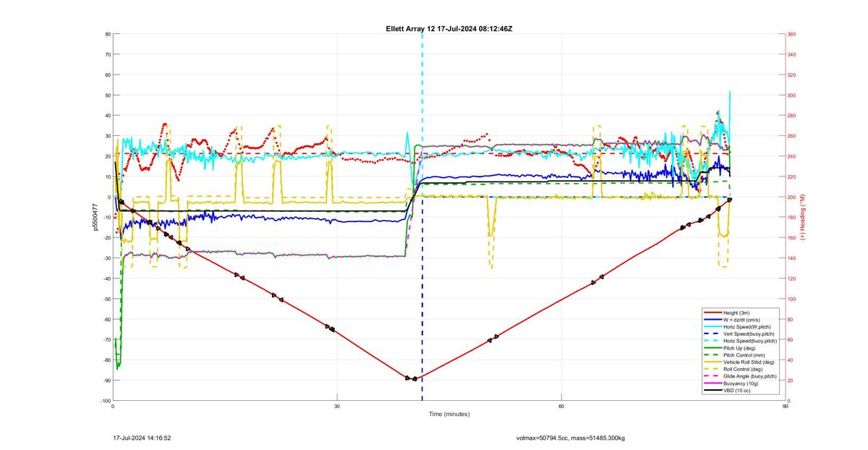
Task: Click the '-50' tick on the left axis
Action: pos(106,299)
